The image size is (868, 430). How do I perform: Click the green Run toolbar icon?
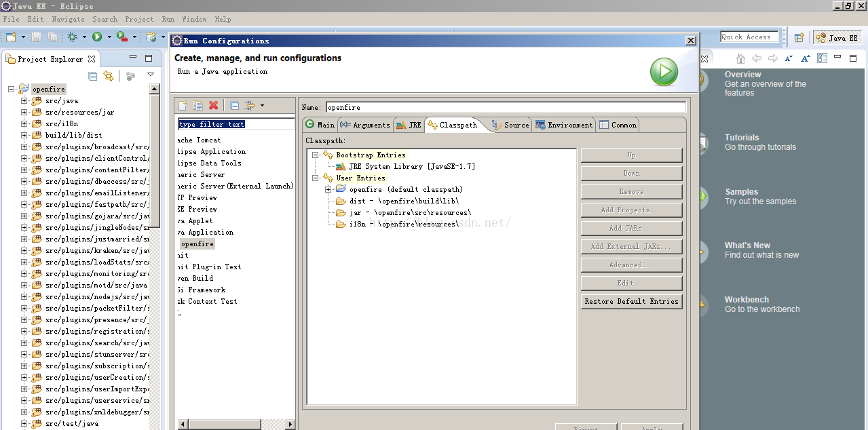(97, 37)
